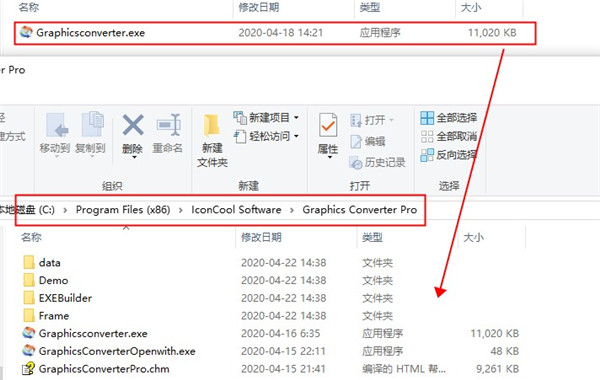The height and width of the screenshot is (380, 600).
Task: Click Graphics Converter Pro breadcrumb segment
Action: pos(360,210)
